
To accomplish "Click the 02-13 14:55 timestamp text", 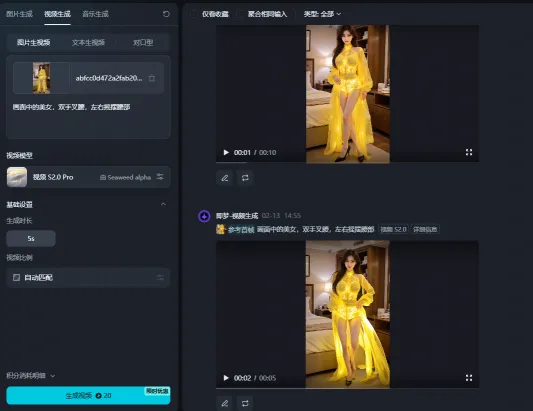I will (281, 216).
